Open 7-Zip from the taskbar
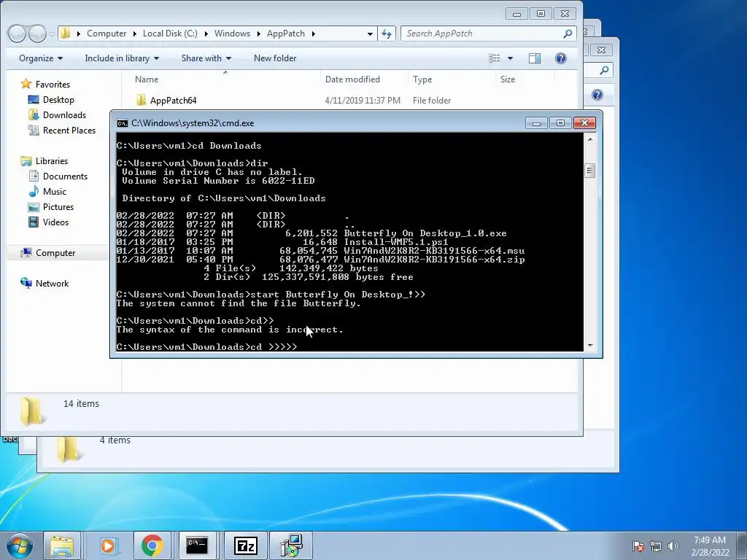 246,545
